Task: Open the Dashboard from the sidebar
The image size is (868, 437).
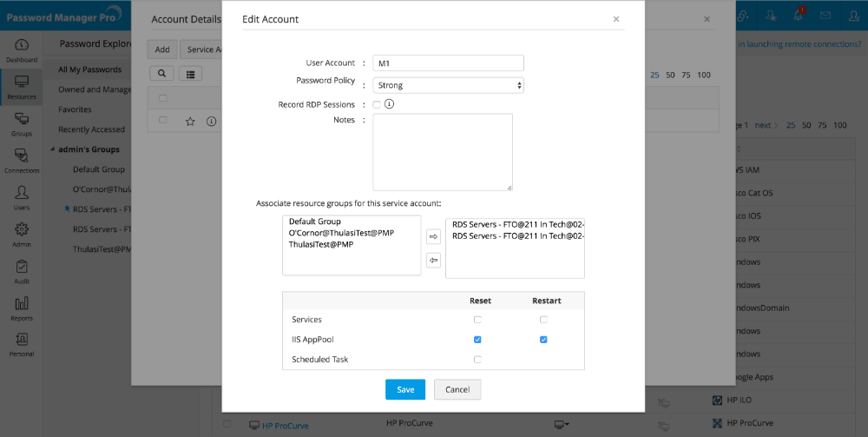Action: coord(22,50)
